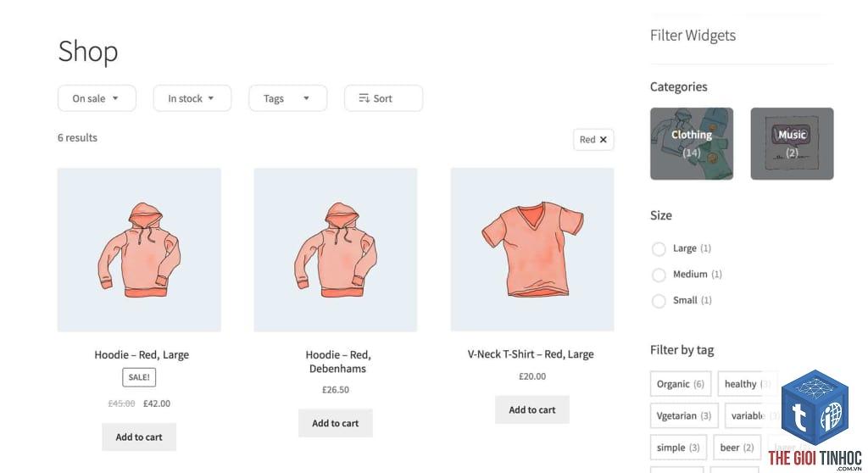
Task: Click the Filter Widgets sidebar heading
Action: point(693,36)
